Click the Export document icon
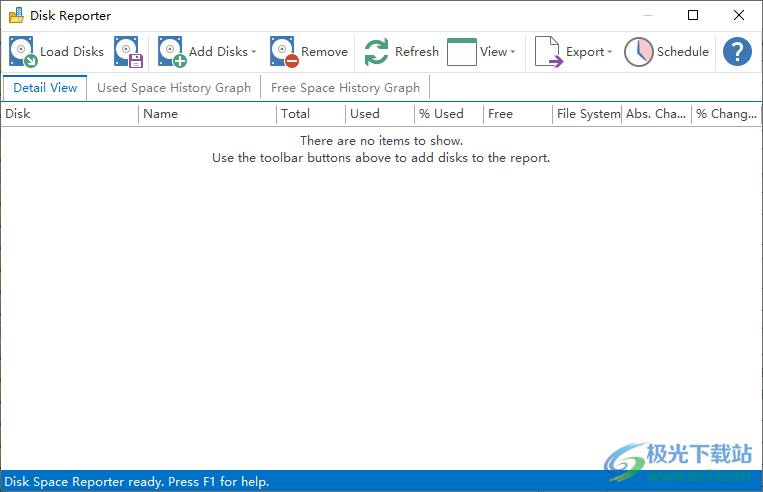This screenshot has width=763, height=492. (x=548, y=52)
